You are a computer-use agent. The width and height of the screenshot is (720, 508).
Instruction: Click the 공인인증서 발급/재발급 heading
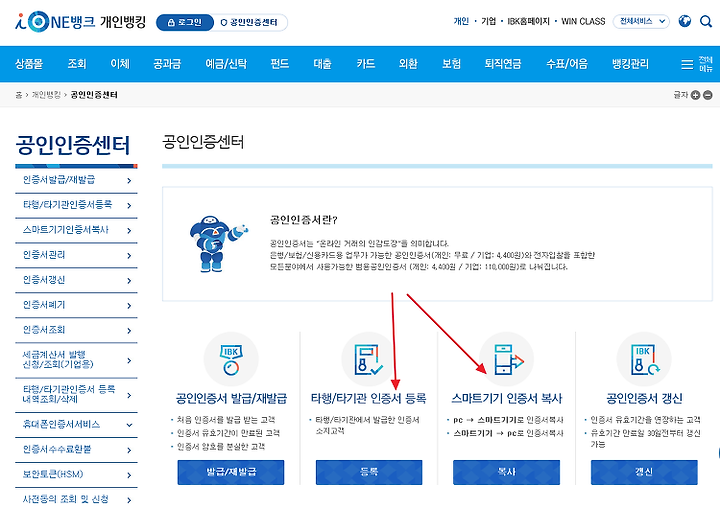pos(231,399)
